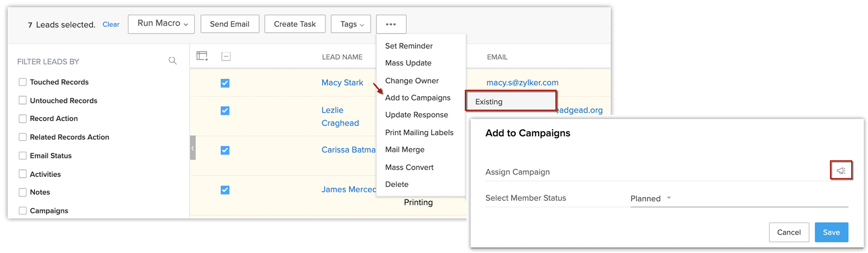Collapse the filter sidebar panel handle
Image resolution: width=868 pixels, height=253 pixels.
pyautogui.click(x=193, y=148)
